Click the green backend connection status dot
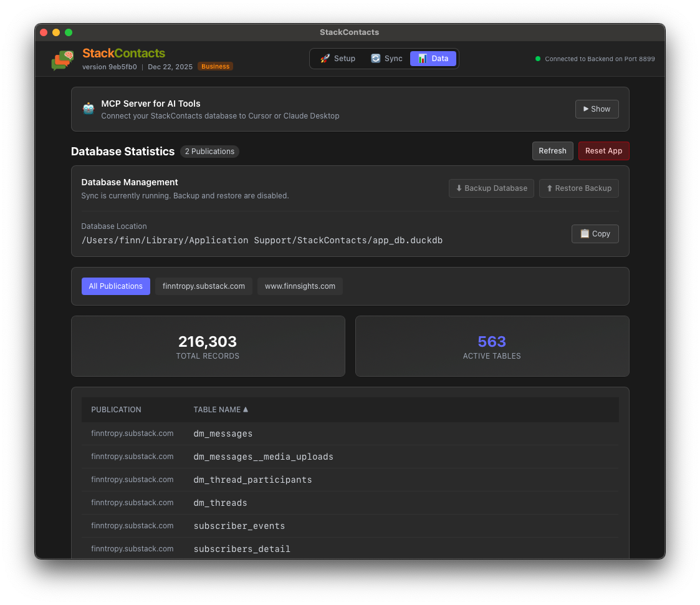The image size is (700, 605). 538,59
